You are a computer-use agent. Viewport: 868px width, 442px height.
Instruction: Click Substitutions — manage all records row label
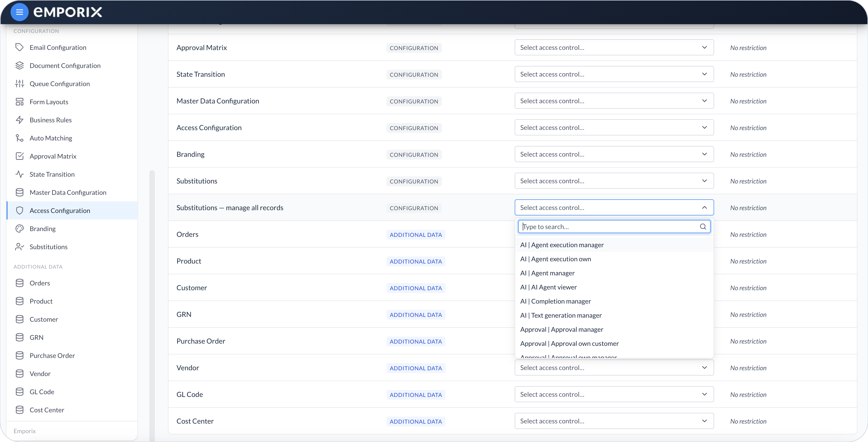(x=230, y=207)
